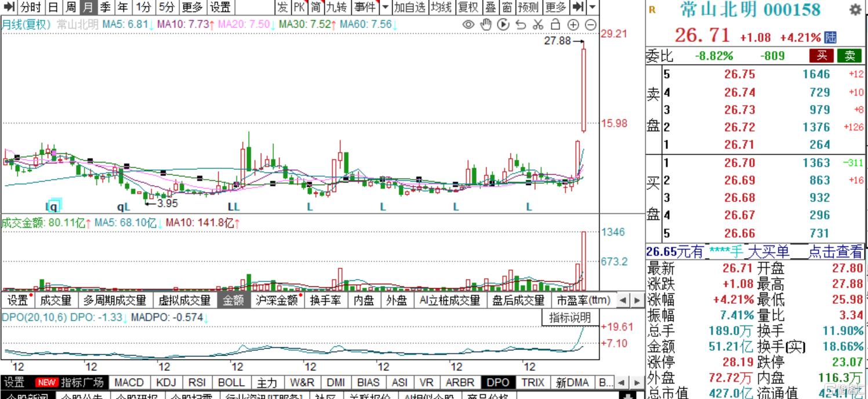
Task: Click the play replay icon above chart
Action: coord(503,25)
